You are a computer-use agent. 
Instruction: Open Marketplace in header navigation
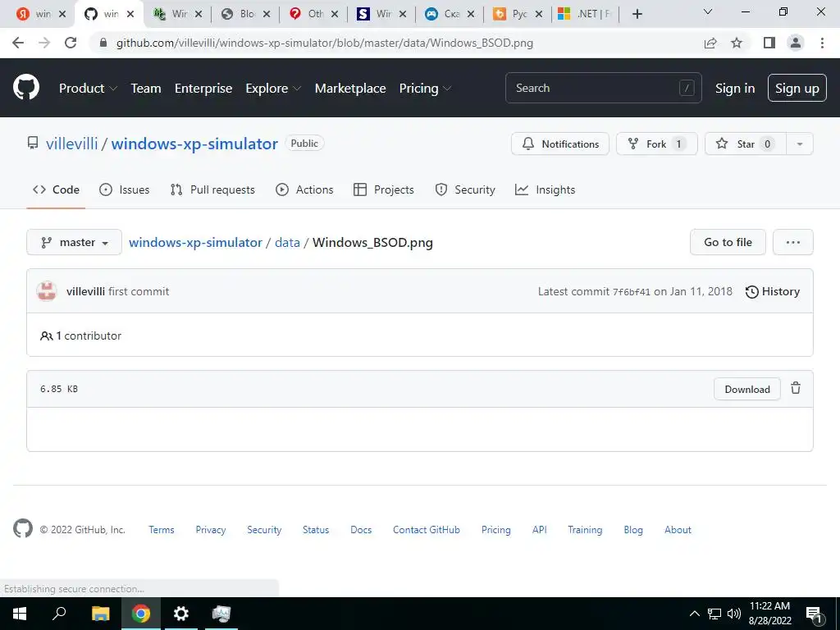[350, 89]
